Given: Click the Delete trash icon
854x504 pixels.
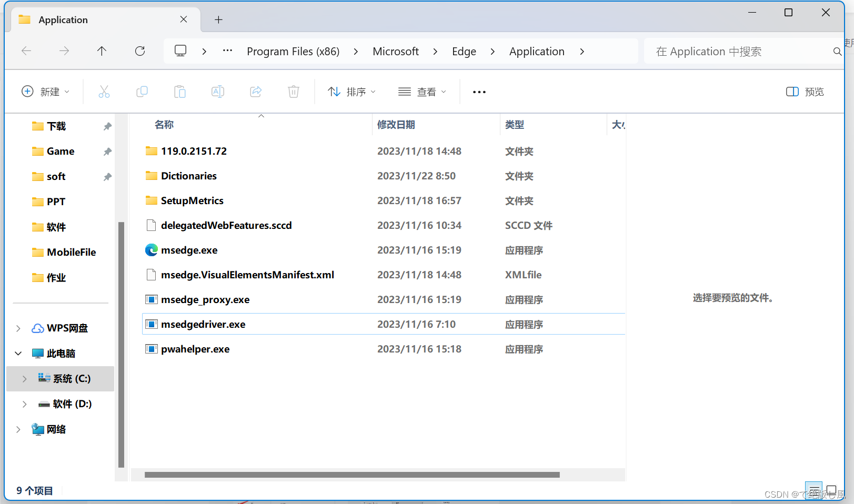Looking at the screenshot, I should click(x=294, y=92).
